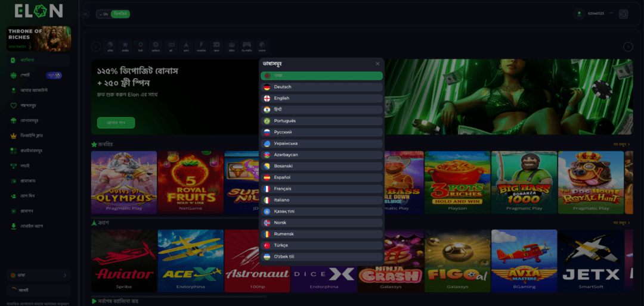Image resolution: width=644 pixels, height=306 pixels.
Task: Open the sports section with the ball icon
Action: (39, 76)
